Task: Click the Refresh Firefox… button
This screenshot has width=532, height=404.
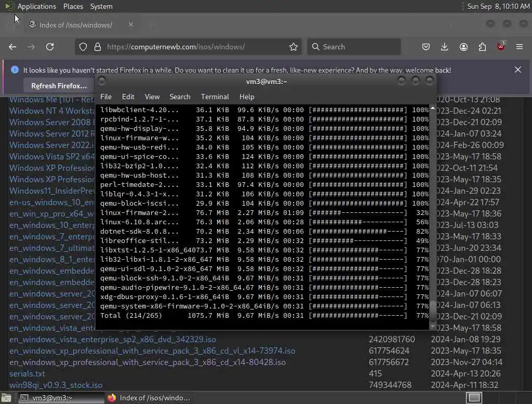Action: [x=59, y=86]
